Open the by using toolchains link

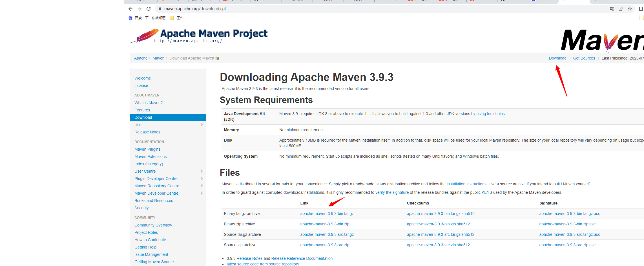click(488, 114)
